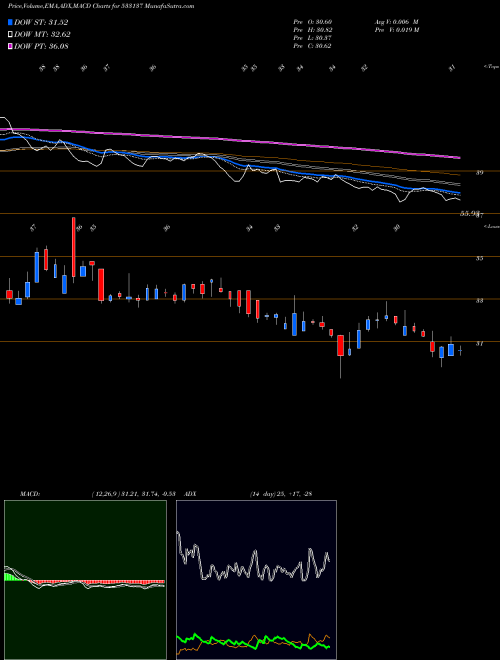Click the Pre H: 30.82 value
The width and height of the screenshot is (500, 660).
(312, 30)
